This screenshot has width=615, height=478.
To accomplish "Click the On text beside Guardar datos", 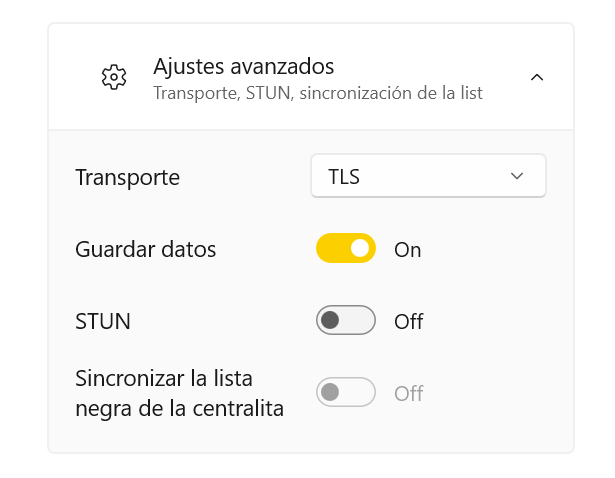I will [x=408, y=250].
